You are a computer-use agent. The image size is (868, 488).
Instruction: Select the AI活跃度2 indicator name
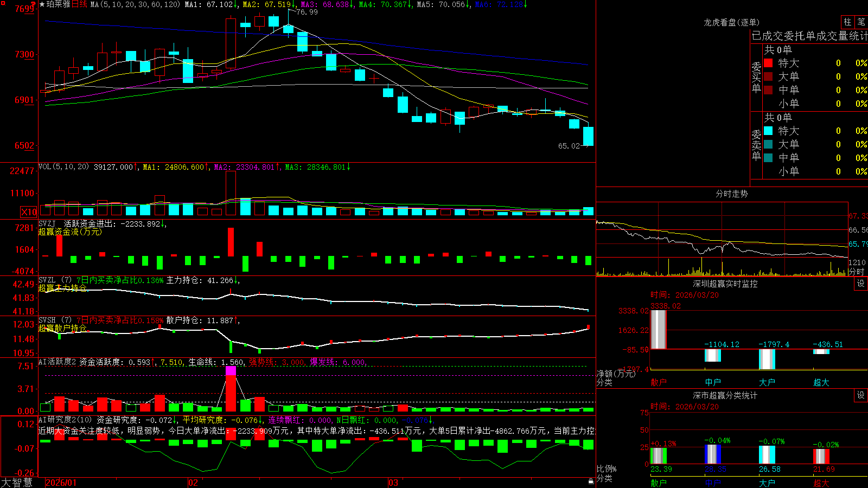point(57,362)
